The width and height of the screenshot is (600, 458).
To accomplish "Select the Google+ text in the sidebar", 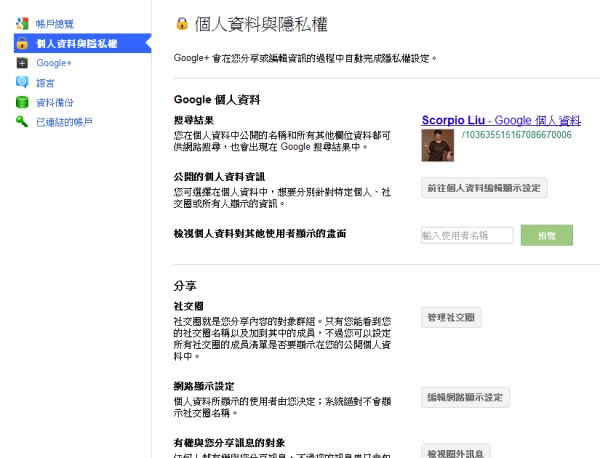I will tap(54, 62).
